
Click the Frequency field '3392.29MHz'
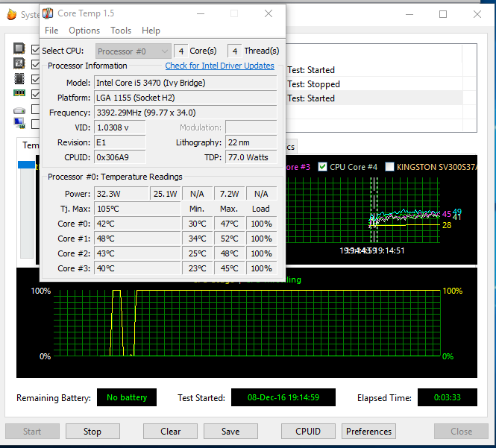[x=186, y=113]
